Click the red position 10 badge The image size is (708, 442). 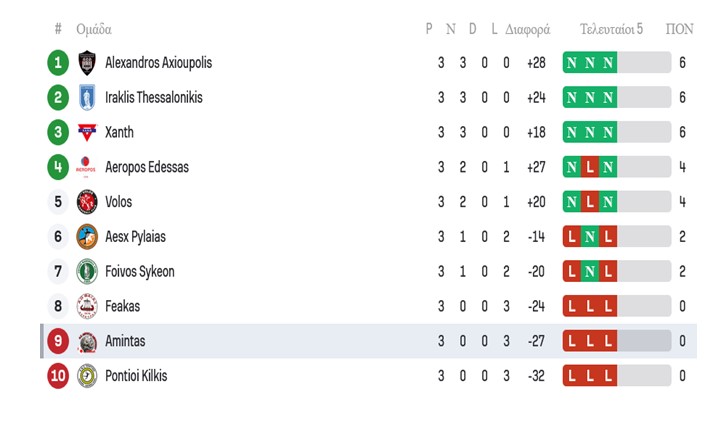pyautogui.click(x=58, y=376)
